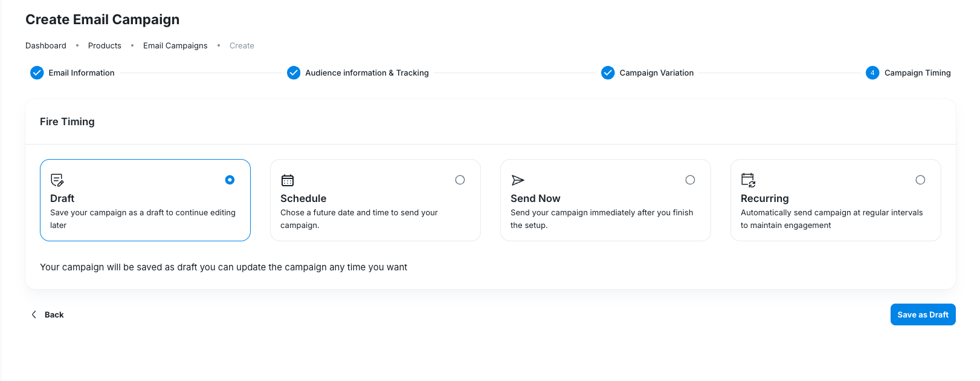980x381 pixels.
Task: Click 'Automatically send campaign at regular intervals' text
Action: (832, 219)
